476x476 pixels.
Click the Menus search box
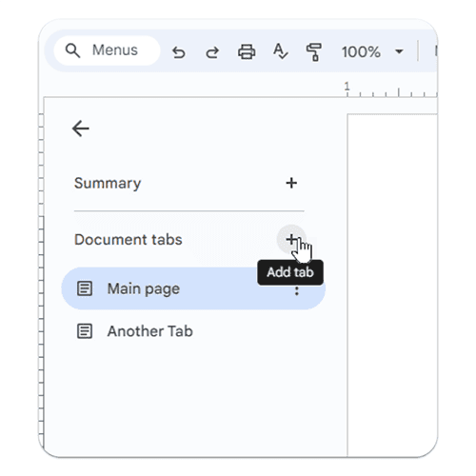[107, 50]
